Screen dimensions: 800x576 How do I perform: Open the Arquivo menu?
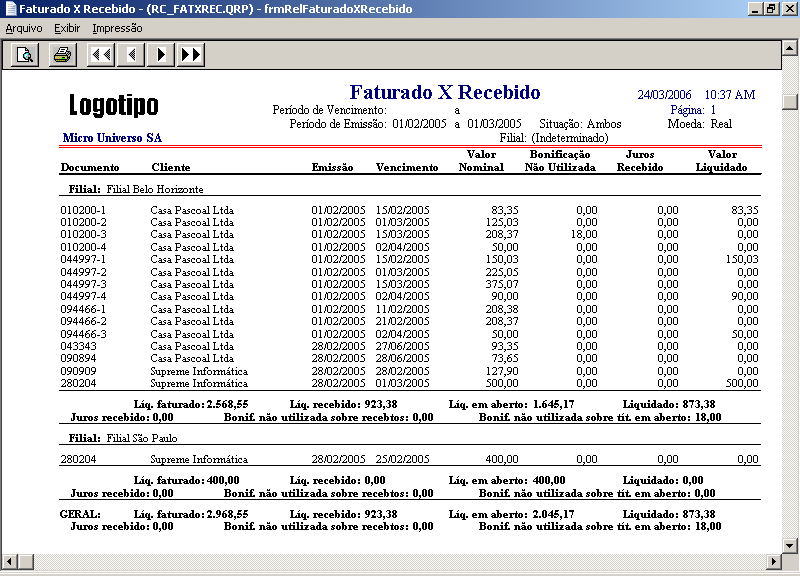24,29
